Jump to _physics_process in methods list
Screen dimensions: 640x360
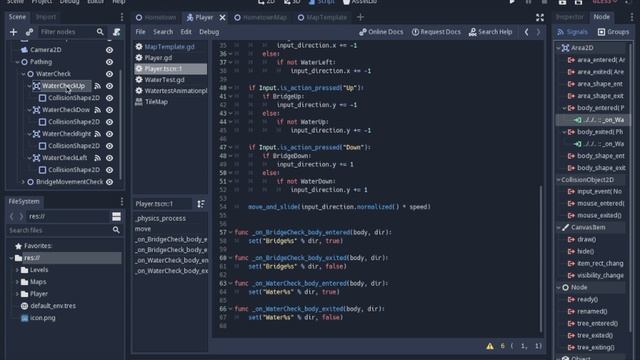pos(161,218)
